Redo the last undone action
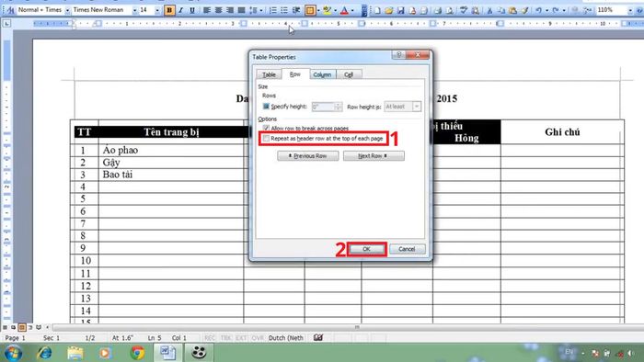The width and height of the screenshot is (644, 362). (556, 10)
